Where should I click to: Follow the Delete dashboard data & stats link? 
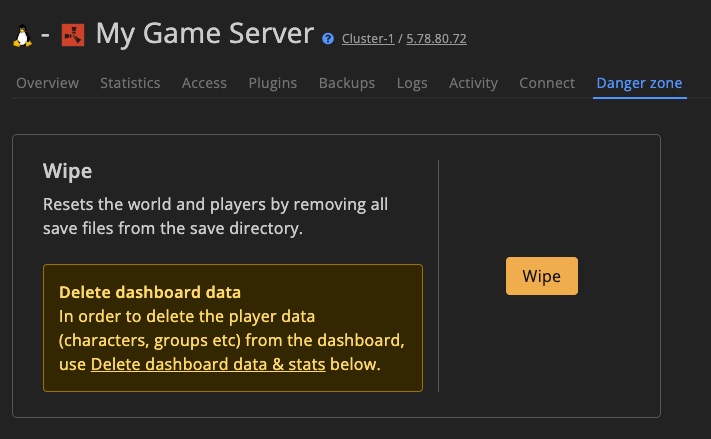point(208,364)
